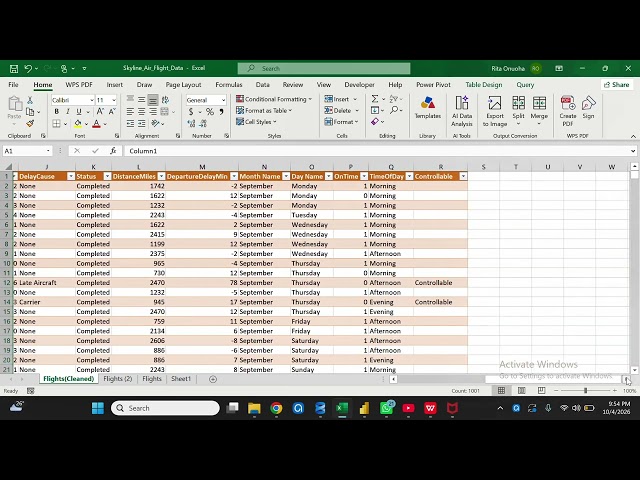Image resolution: width=640 pixels, height=480 pixels.
Task: Select the 'Late Aircraft' cell
Action: click(x=47, y=283)
